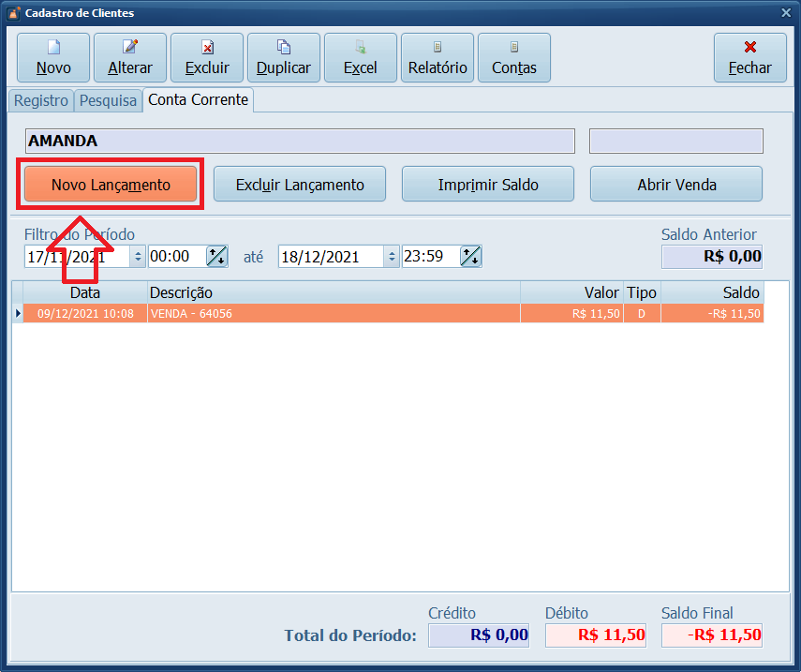
Task: Click the Excluir Lançamento button
Action: click(300, 185)
